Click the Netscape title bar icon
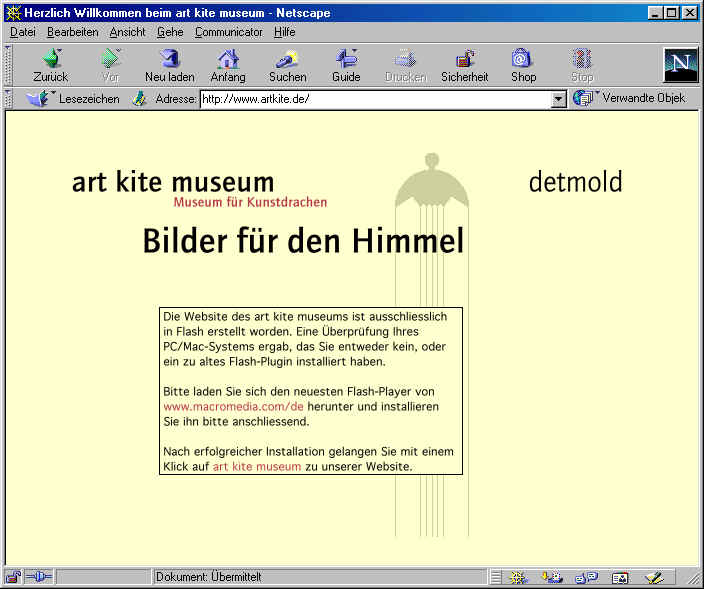 point(13,13)
